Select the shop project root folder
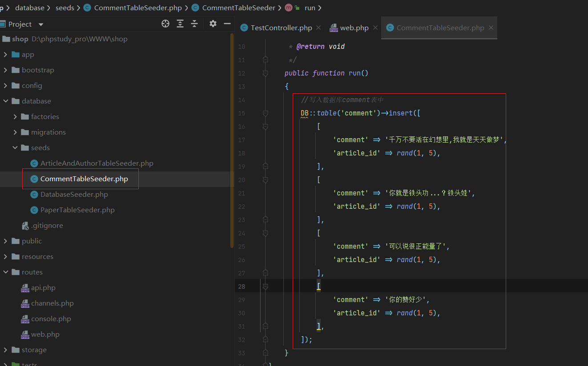 tap(20, 39)
